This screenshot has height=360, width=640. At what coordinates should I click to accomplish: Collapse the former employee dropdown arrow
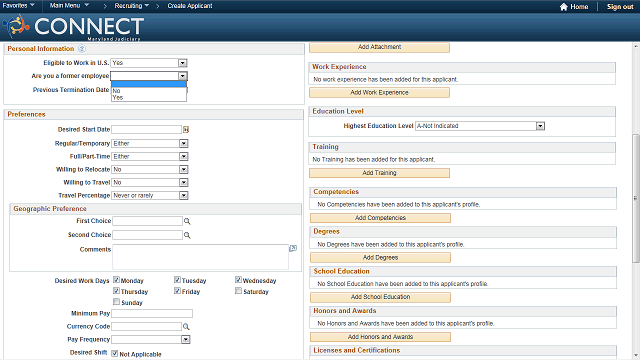tap(182, 76)
